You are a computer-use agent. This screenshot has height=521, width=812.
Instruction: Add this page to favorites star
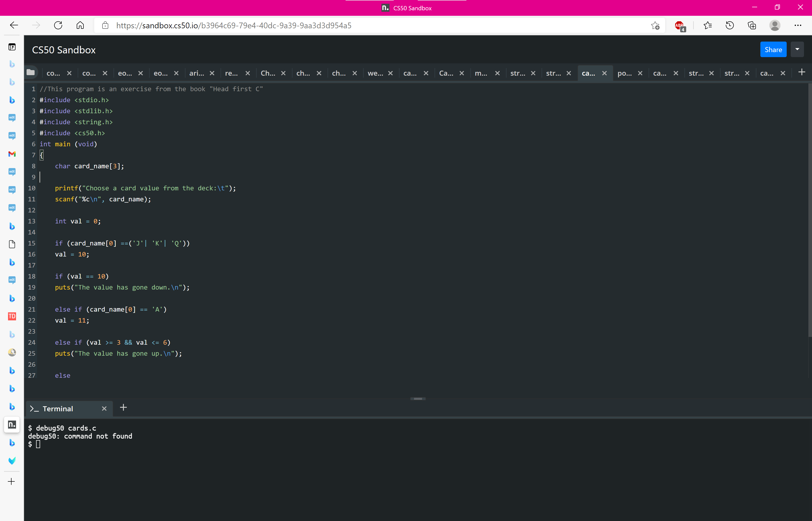click(x=655, y=26)
